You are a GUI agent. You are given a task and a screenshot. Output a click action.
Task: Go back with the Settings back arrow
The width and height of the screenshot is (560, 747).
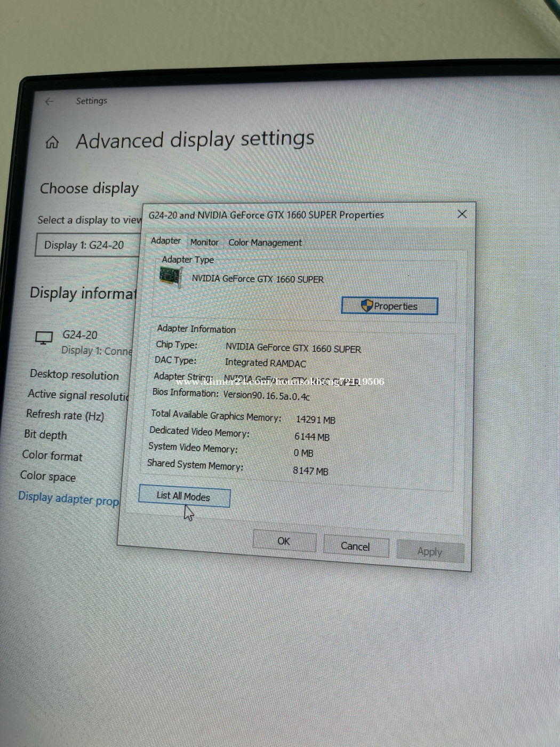click(x=50, y=101)
